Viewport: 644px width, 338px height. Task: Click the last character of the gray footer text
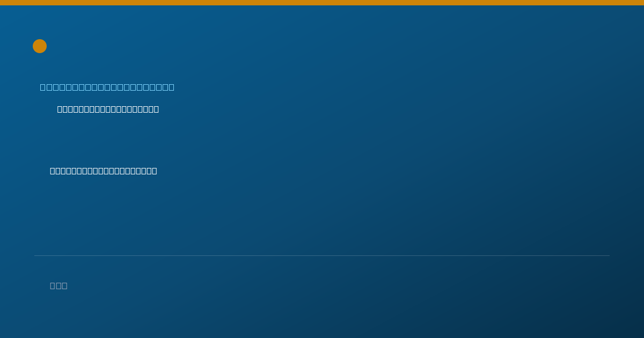(x=64, y=285)
